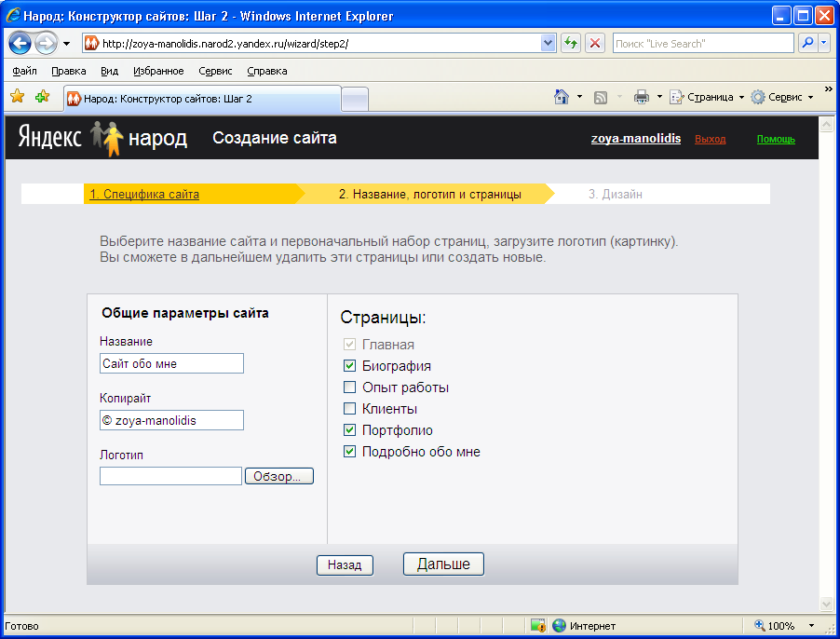This screenshot has height=639, width=840.
Task: Uncheck the Подробно обо мне checkbox
Action: click(x=349, y=451)
